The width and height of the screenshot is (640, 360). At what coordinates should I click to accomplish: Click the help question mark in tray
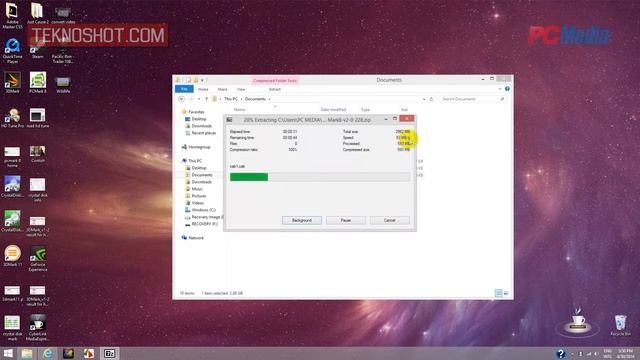click(x=560, y=353)
